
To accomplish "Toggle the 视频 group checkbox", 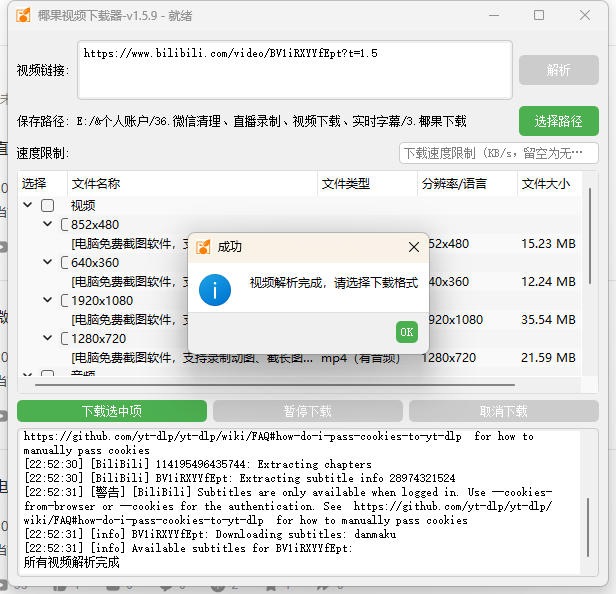I will (x=47, y=206).
